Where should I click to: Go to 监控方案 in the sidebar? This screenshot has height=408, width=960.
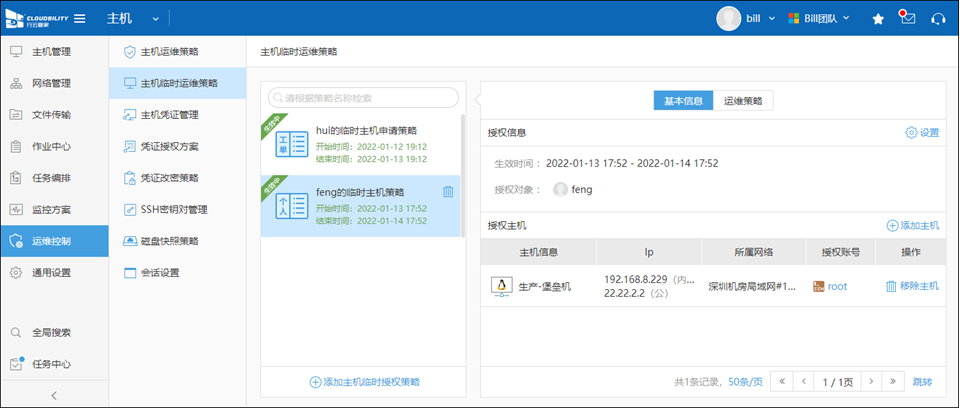tap(52, 210)
